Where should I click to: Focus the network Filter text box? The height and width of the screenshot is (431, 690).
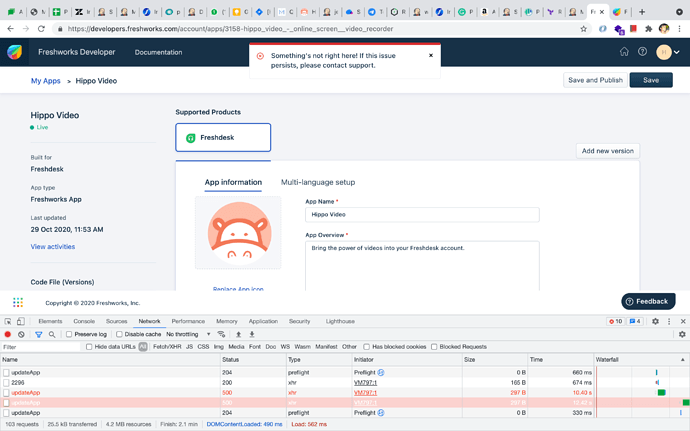click(41, 347)
